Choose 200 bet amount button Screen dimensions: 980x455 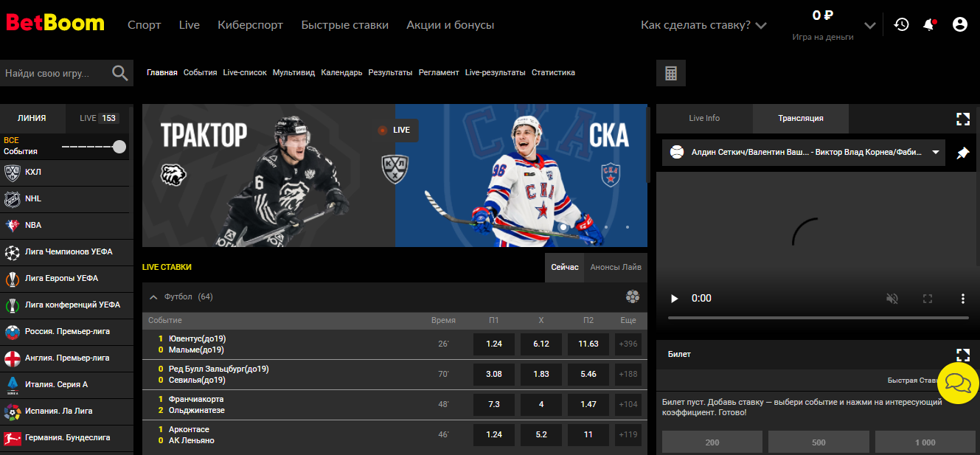[712, 442]
